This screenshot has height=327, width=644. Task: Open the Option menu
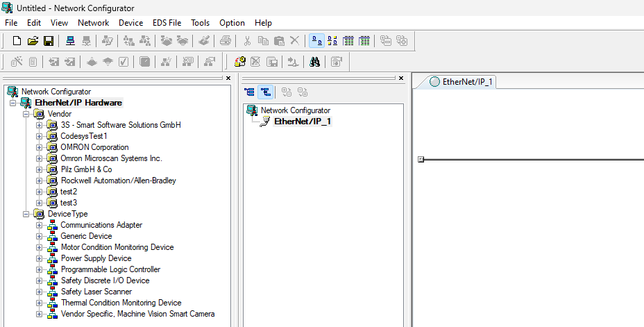[x=232, y=23]
